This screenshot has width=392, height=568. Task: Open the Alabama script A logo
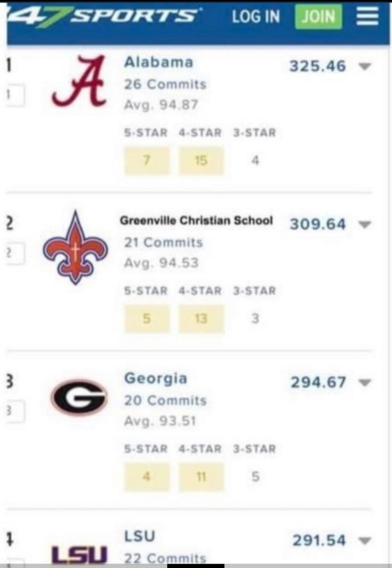[79, 81]
